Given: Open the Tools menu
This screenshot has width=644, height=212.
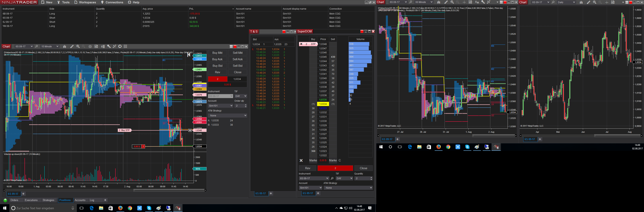Looking at the screenshot, I should 63,2.
